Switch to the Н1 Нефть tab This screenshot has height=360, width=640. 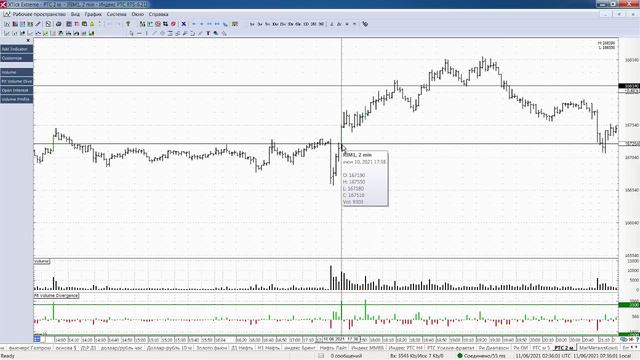coord(268,348)
